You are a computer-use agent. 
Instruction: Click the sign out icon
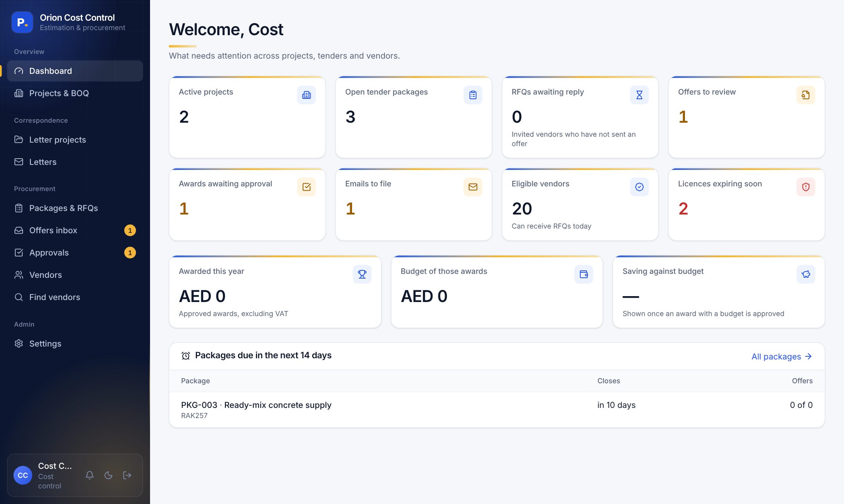point(127,475)
